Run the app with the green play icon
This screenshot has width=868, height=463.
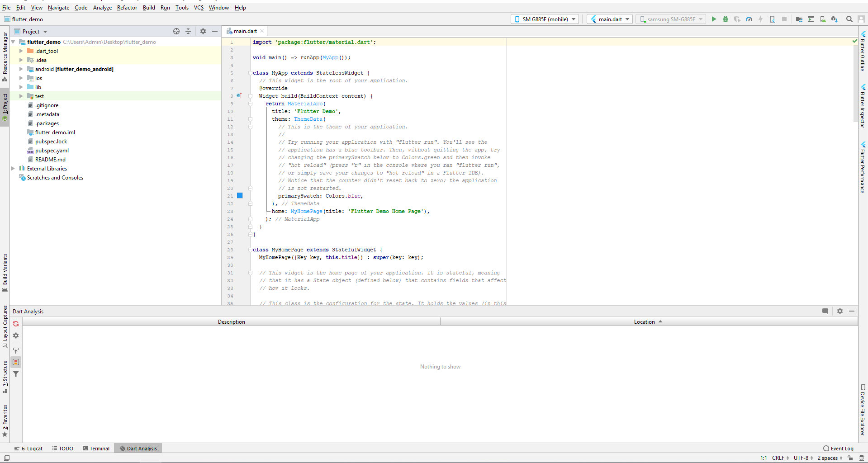pyautogui.click(x=714, y=19)
